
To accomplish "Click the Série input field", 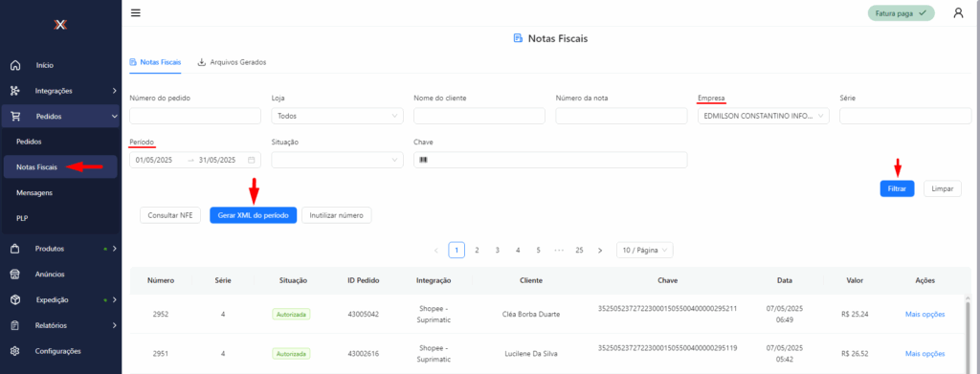I will [x=905, y=116].
